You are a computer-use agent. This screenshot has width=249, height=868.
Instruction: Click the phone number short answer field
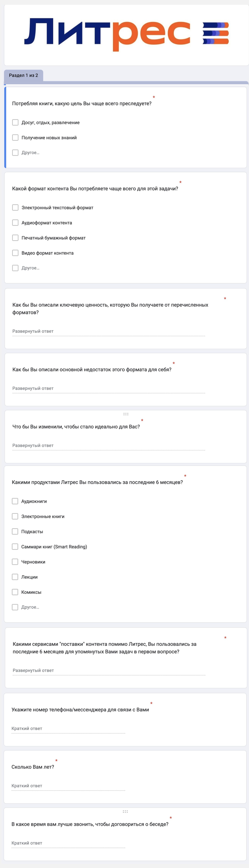coord(68,729)
